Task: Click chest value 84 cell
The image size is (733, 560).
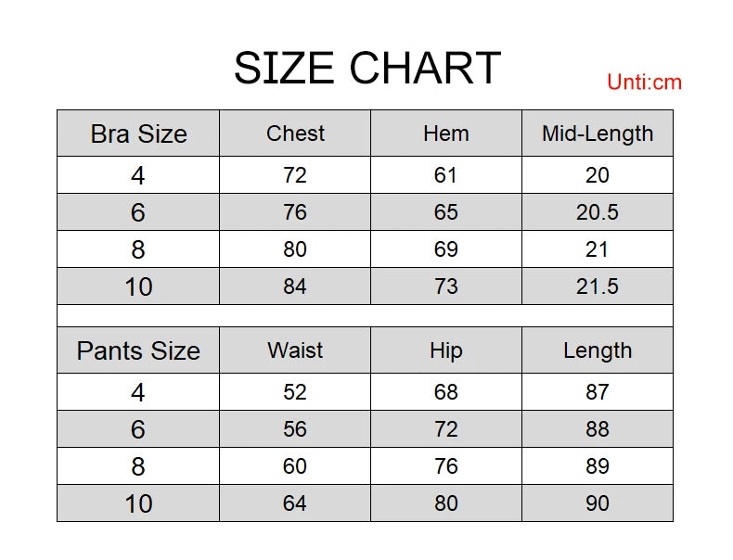Action: [295, 286]
